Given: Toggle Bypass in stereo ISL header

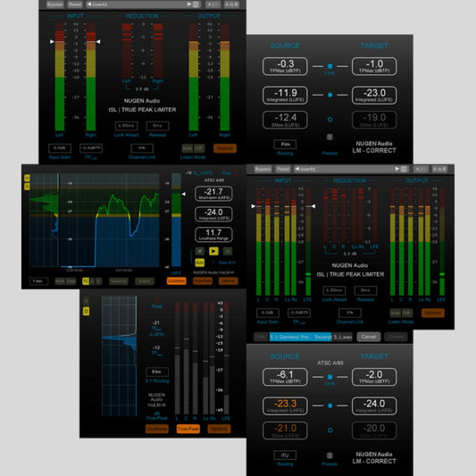Looking at the screenshot, I should click(55, 4).
